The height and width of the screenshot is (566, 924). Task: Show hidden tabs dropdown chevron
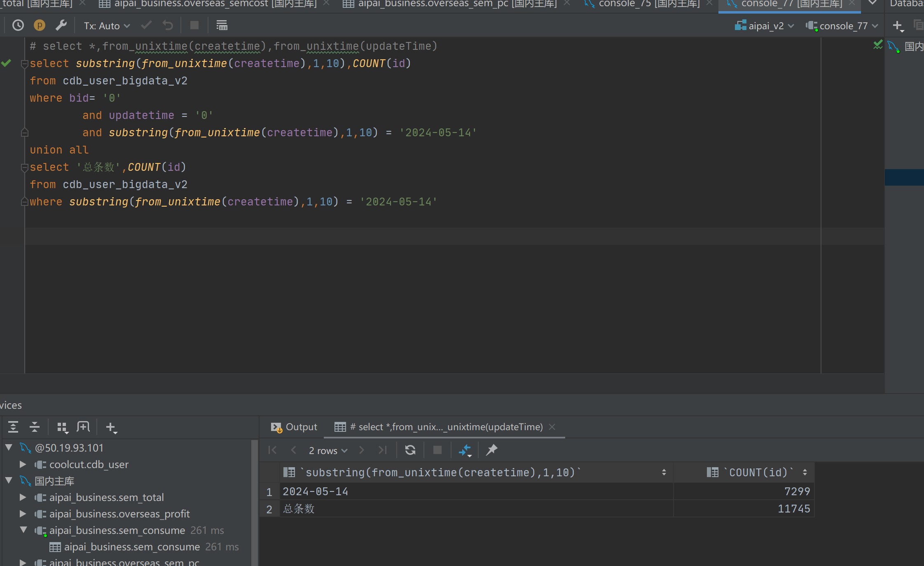pos(873,3)
